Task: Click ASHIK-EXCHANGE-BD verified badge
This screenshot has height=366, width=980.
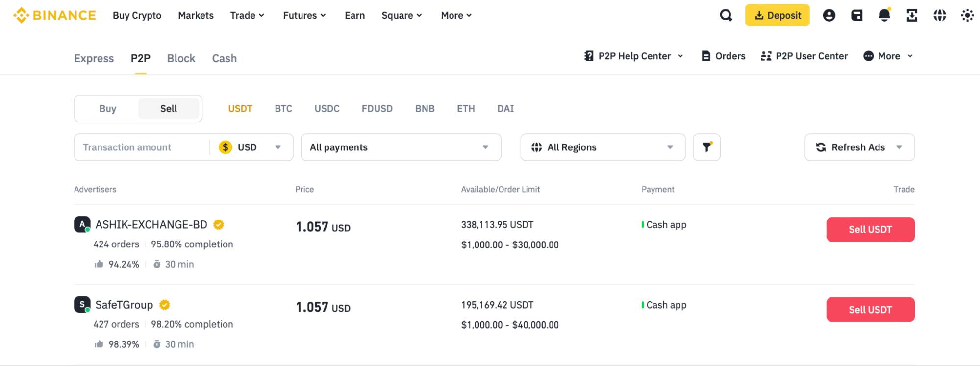Action: pos(219,224)
